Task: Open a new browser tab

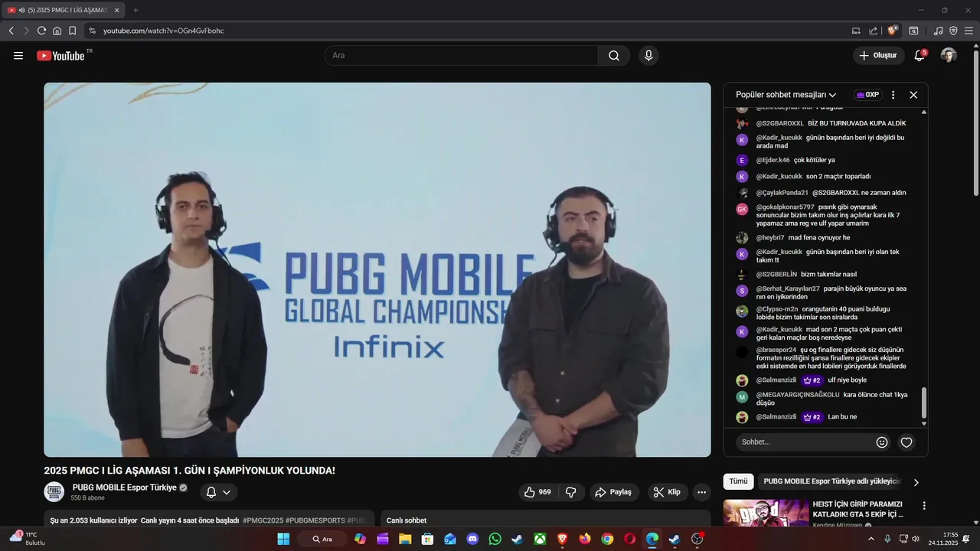Action: (x=136, y=10)
